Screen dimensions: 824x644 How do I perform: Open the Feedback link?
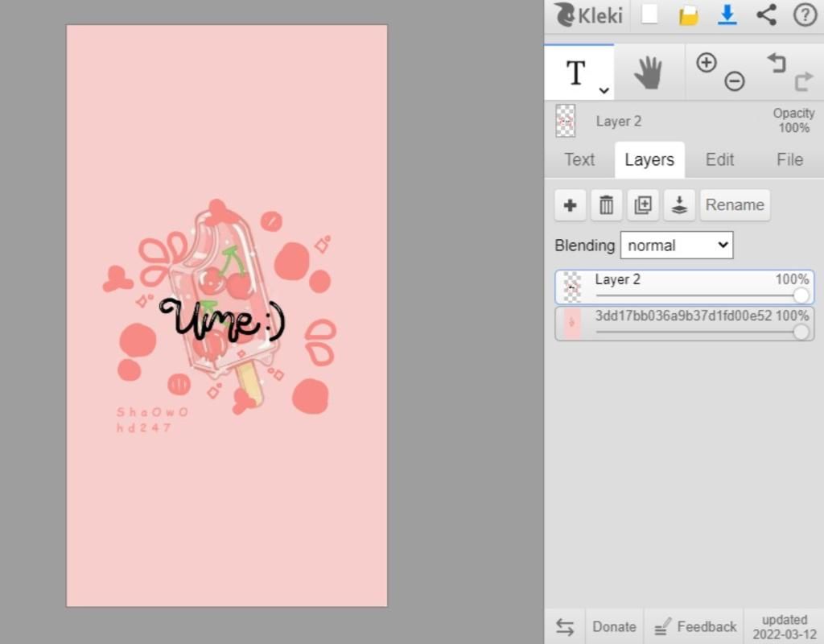point(694,626)
